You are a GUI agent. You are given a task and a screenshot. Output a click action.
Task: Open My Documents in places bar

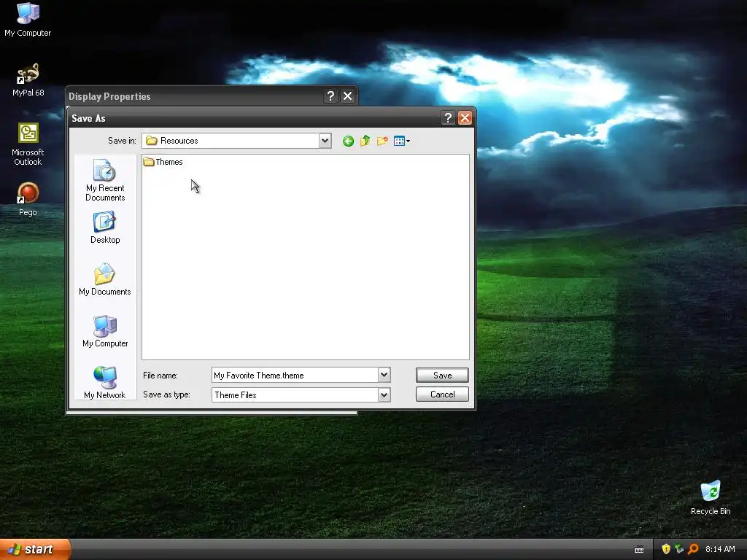coord(105,279)
